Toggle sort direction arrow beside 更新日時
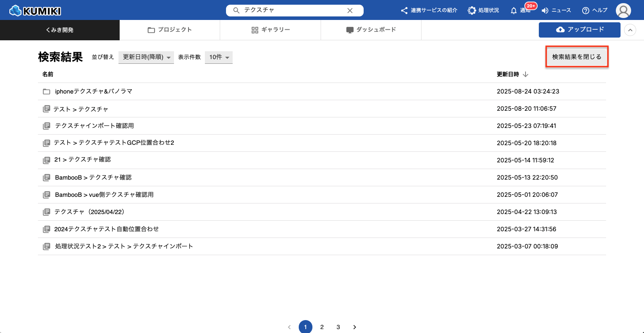This screenshot has width=644, height=333. [526, 74]
